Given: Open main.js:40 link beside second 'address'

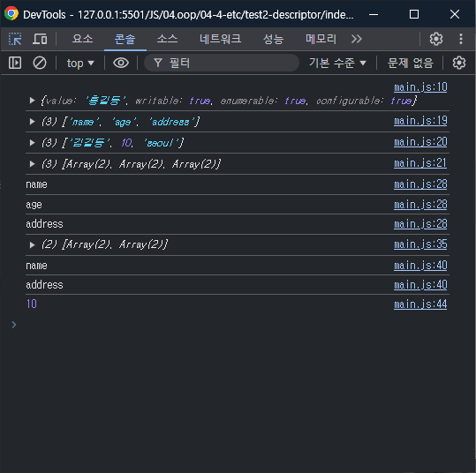Looking at the screenshot, I should [x=420, y=285].
